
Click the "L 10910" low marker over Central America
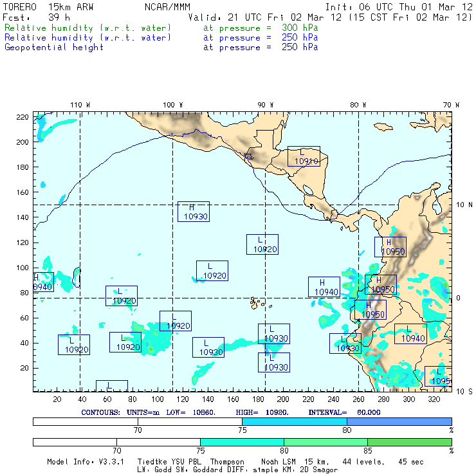tap(304, 156)
